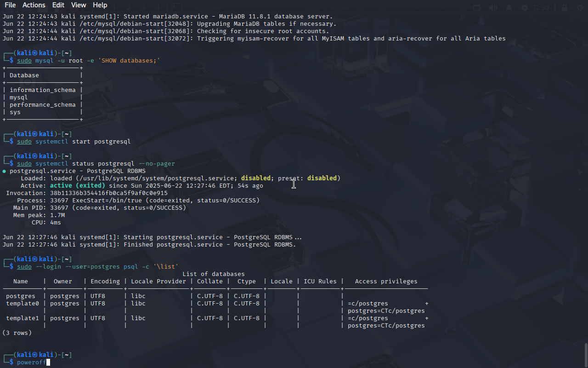Click the 'template1' database name

(x=23, y=318)
